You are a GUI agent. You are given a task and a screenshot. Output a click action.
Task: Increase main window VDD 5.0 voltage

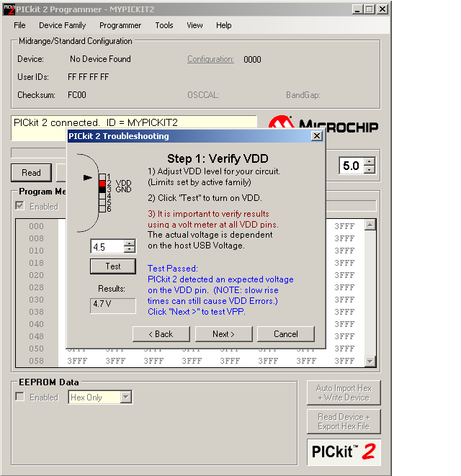click(x=370, y=162)
